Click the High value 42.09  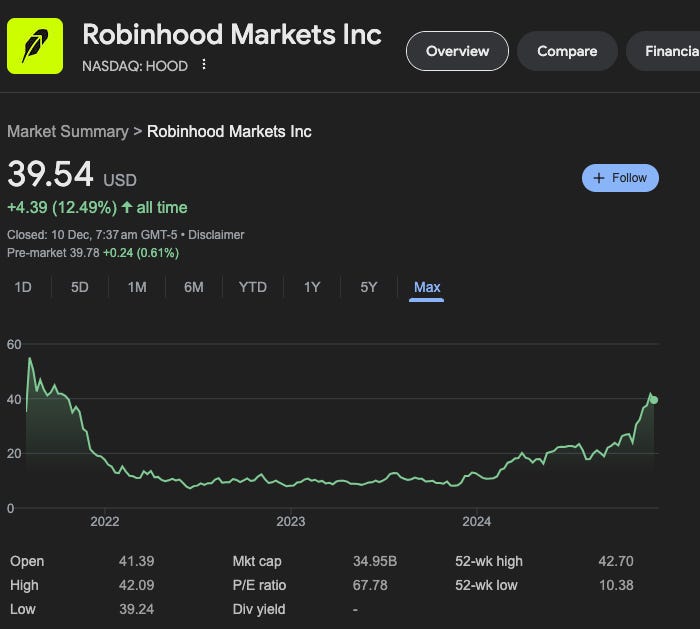[x=137, y=585]
